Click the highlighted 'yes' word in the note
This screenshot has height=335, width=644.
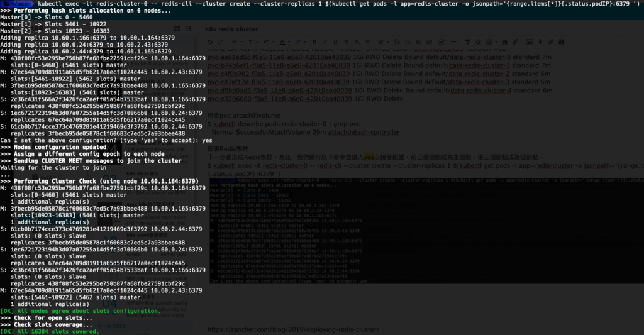point(369,157)
